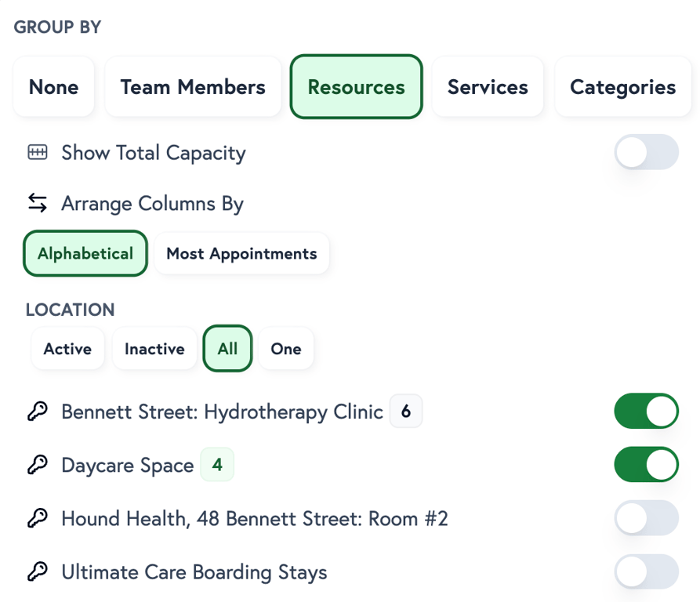Switch grouping to Team Members
The image size is (700, 602).
[x=192, y=87]
